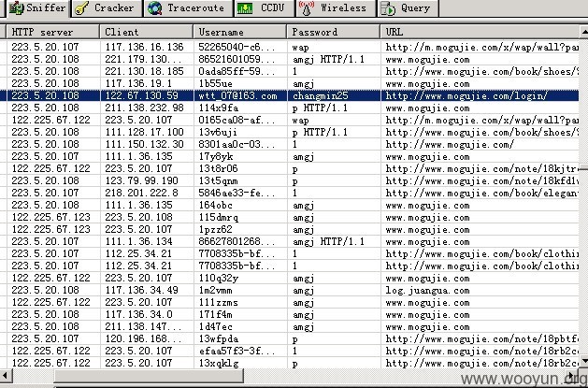Select username 13wfpda row

[x=289, y=339]
